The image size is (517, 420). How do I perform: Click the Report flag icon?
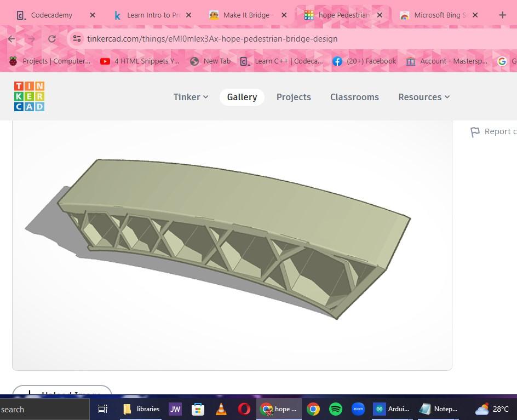pos(475,132)
